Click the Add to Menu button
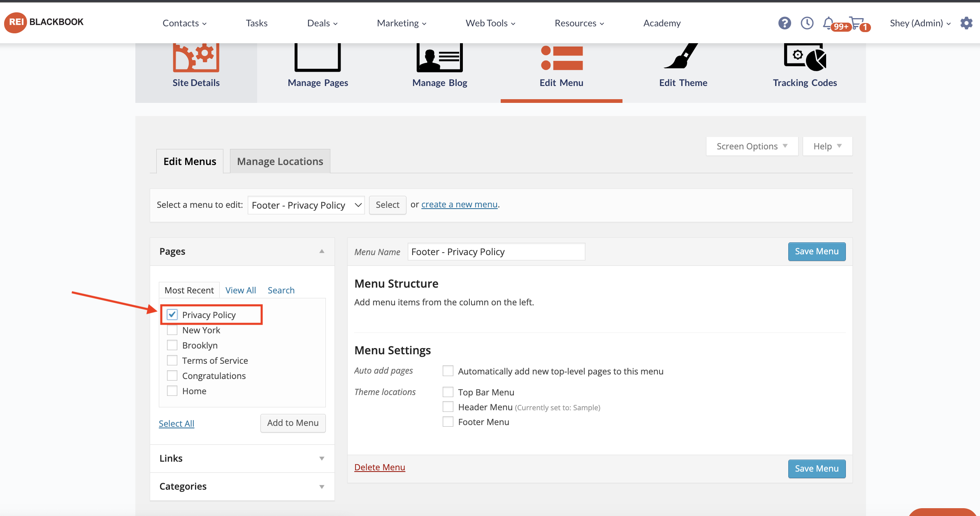This screenshot has width=980, height=516. coord(293,423)
